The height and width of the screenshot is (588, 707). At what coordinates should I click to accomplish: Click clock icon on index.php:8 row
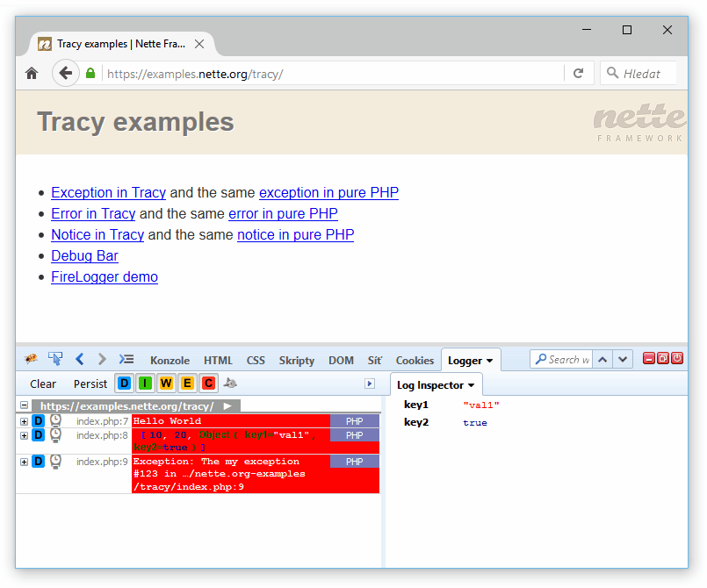pos(55,435)
